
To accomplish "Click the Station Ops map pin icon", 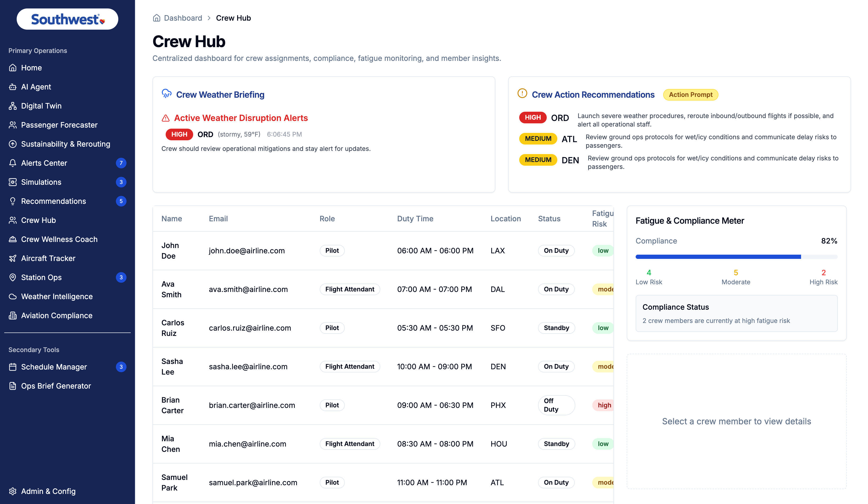I will (13, 277).
